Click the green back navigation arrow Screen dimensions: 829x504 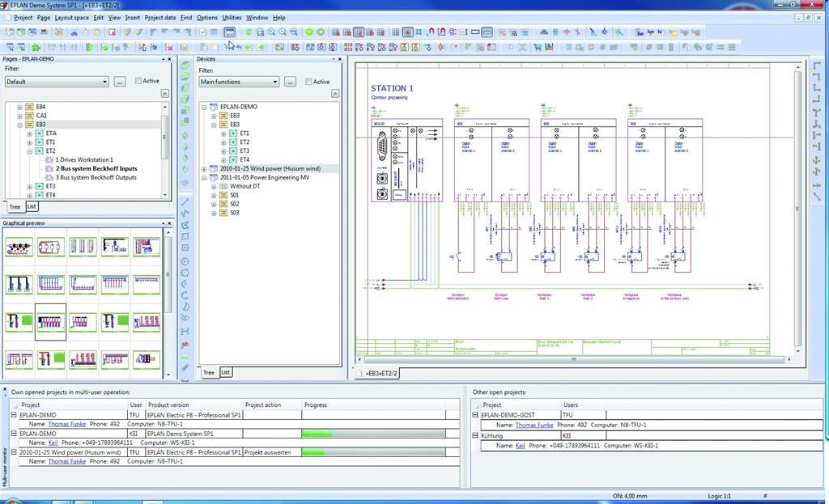click(x=308, y=32)
